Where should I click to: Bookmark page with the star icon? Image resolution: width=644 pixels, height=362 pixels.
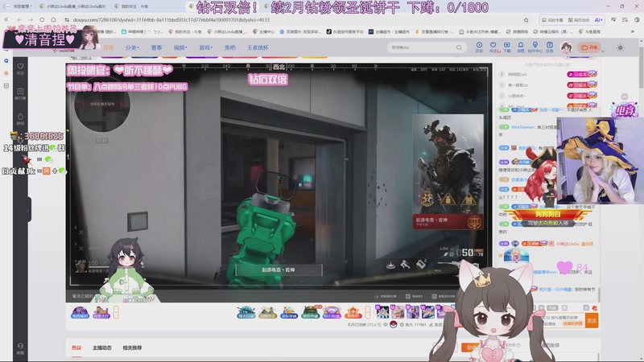click(526, 19)
